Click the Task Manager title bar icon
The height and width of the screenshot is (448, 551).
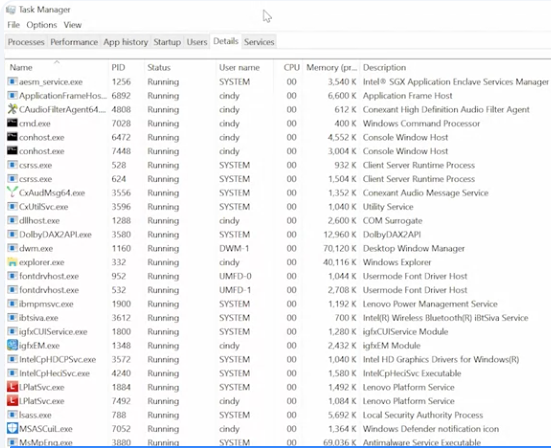click(x=11, y=9)
